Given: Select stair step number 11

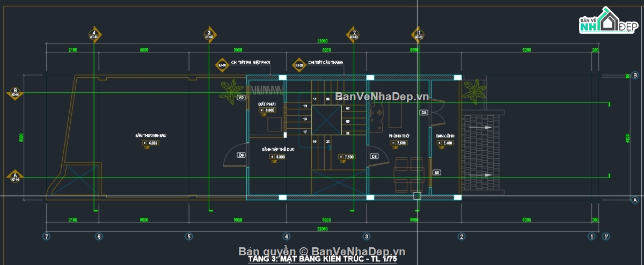Looking at the screenshot, I should pyautogui.click(x=315, y=99).
